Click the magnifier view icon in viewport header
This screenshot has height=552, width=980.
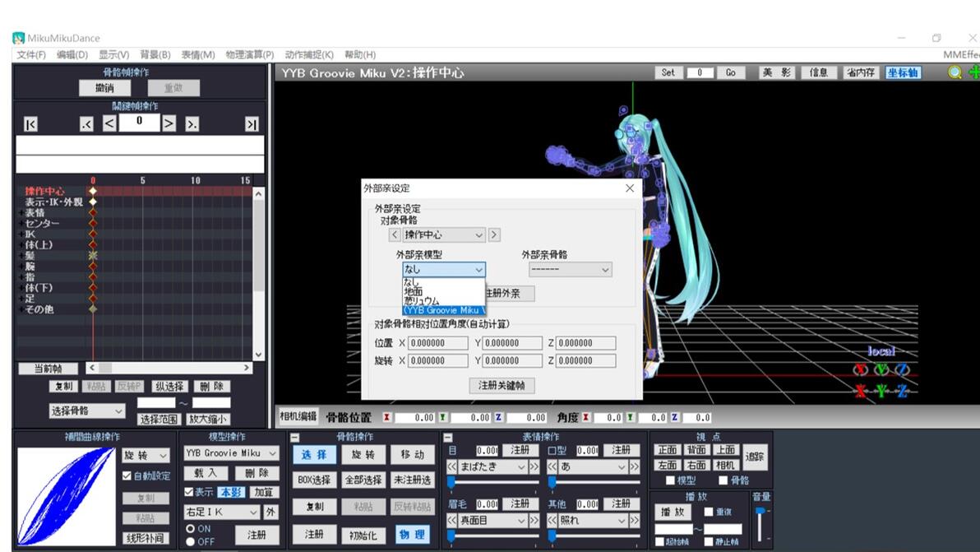tap(955, 72)
